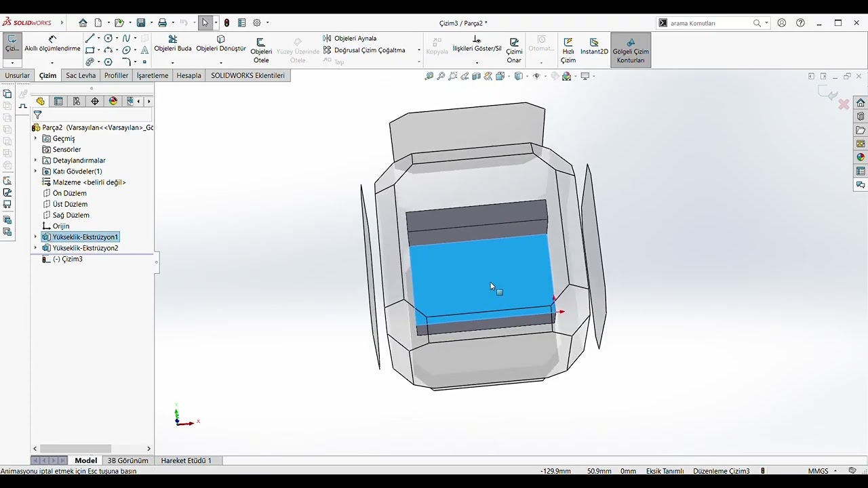Screen dimensions: 868x488
Task: Click Doğrusal Çizim Çoğaltma button
Action: click(364, 50)
